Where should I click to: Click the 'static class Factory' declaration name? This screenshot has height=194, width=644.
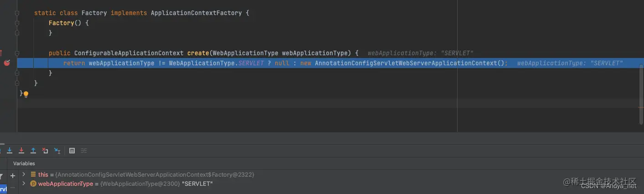94,13
